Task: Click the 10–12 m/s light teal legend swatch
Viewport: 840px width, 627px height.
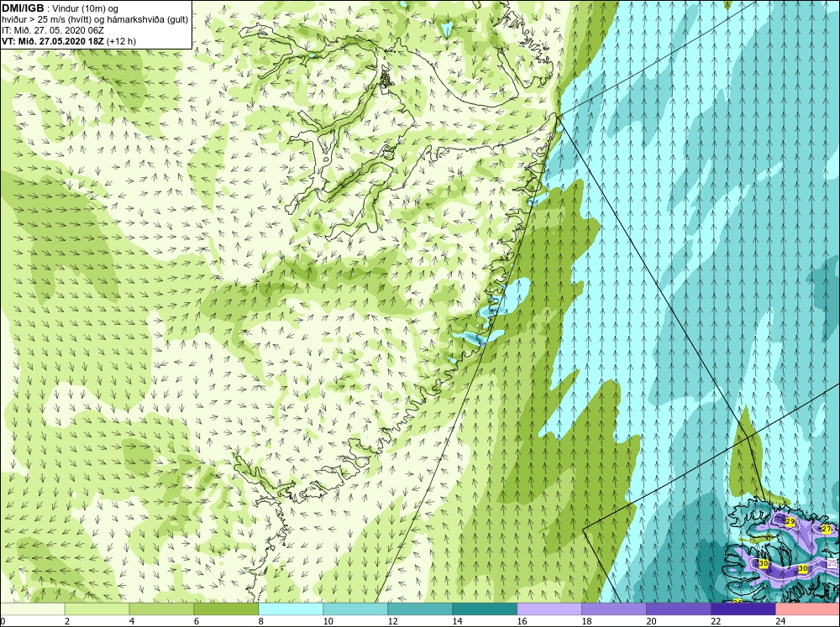Action: [x=355, y=609]
